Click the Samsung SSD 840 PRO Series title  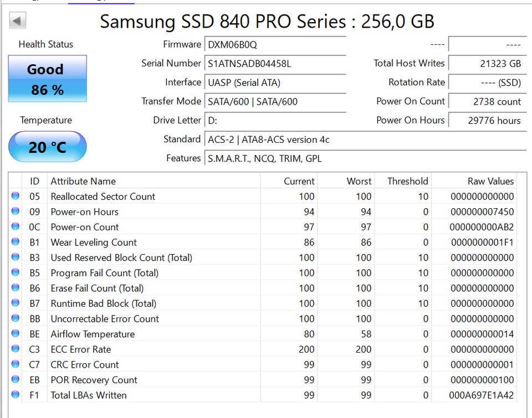[x=267, y=22]
